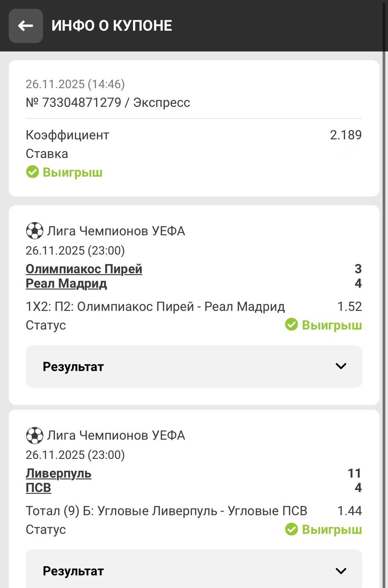Click the ИНФО О КУПОНЕ header title
Image resolution: width=388 pixels, height=588 pixels.
(x=112, y=26)
